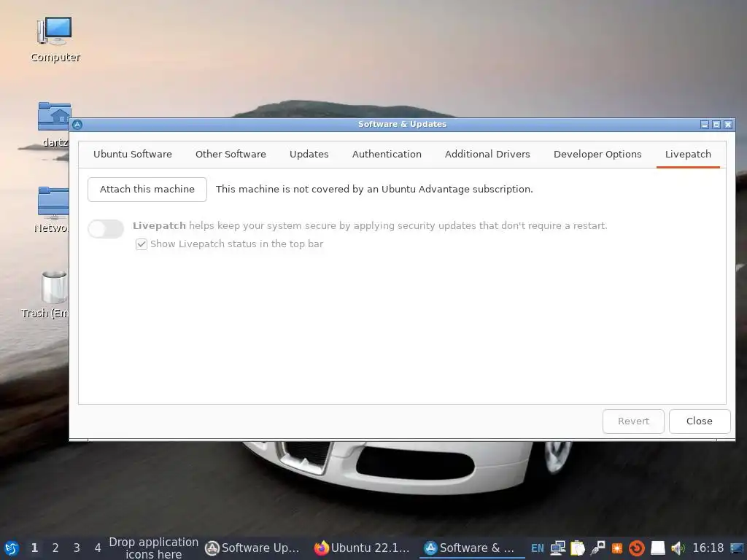Close the Software & Updates dialog
This screenshot has height=560, width=747.
[700, 421]
